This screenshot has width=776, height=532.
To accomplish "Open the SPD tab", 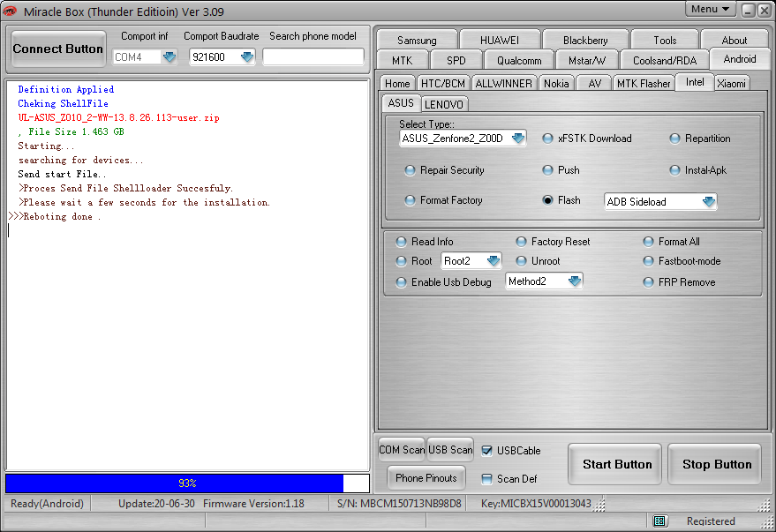I will pyautogui.click(x=456, y=60).
